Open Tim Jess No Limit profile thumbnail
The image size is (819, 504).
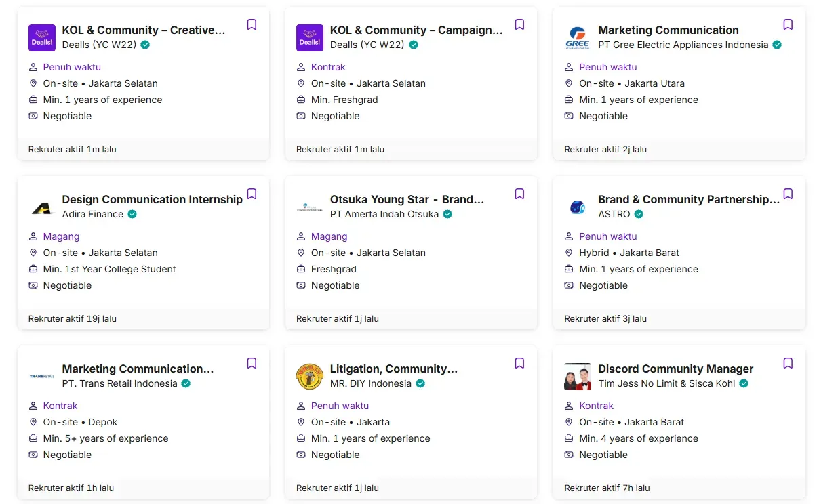tap(578, 377)
